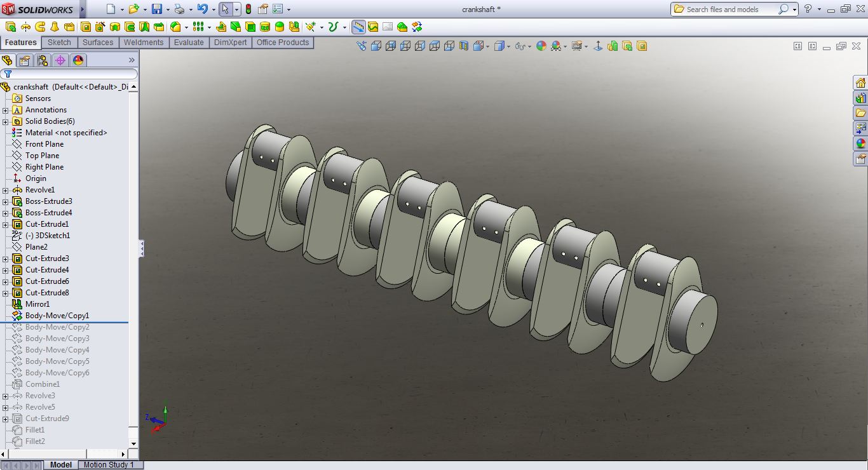This screenshot has height=470, width=868.
Task: Click the Save floppy disk icon
Action: click(156, 9)
